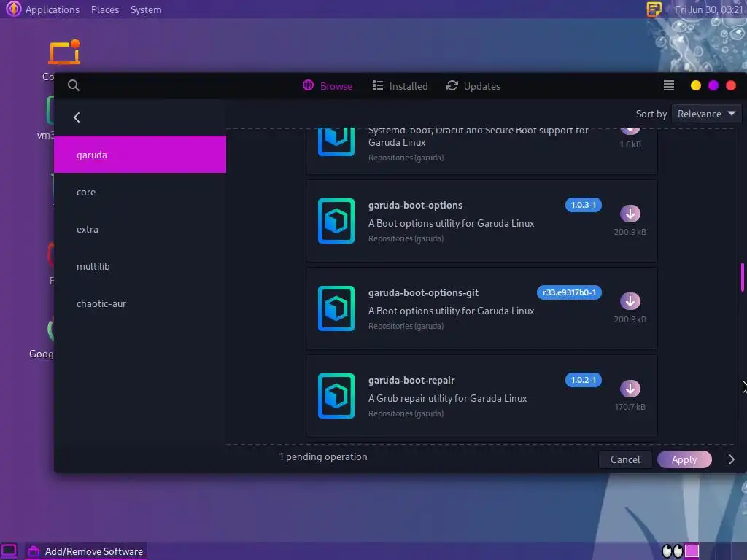
Task: Select the garuda repository
Action: tap(140, 155)
